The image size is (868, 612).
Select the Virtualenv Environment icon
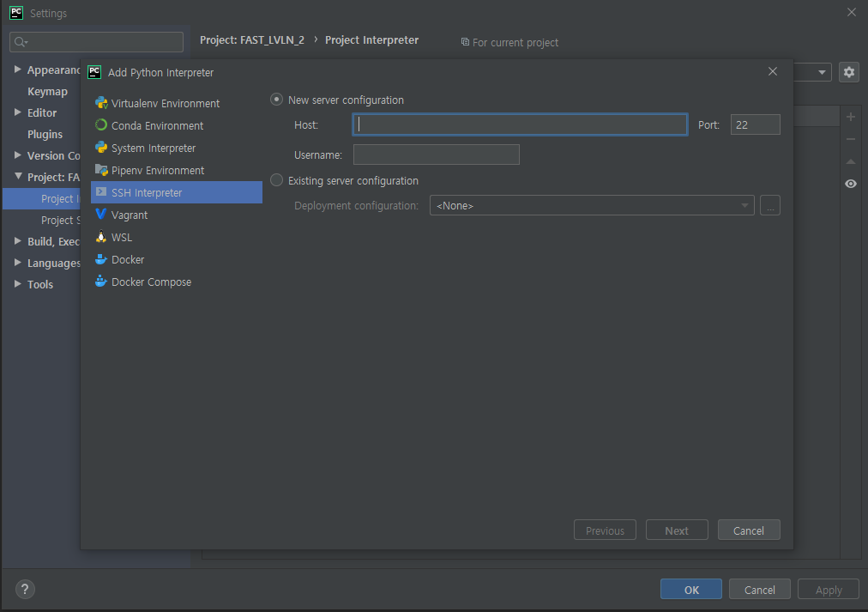[101, 103]
